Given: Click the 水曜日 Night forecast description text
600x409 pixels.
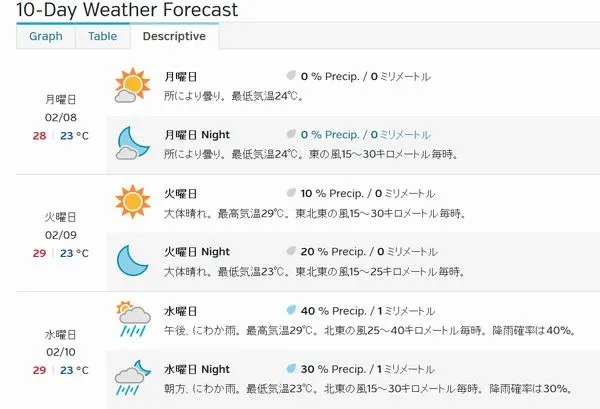Looking at the screenshot, I should [370, 389].
